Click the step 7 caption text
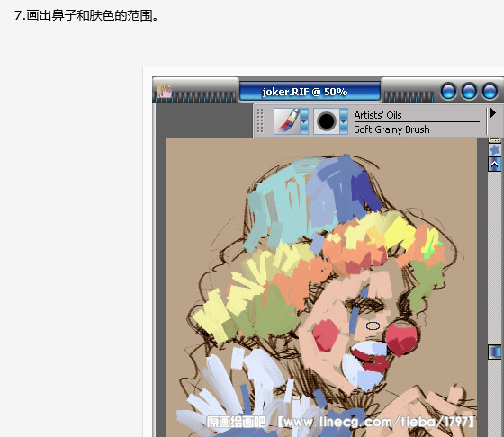504x437 pixels. (86, 15)
